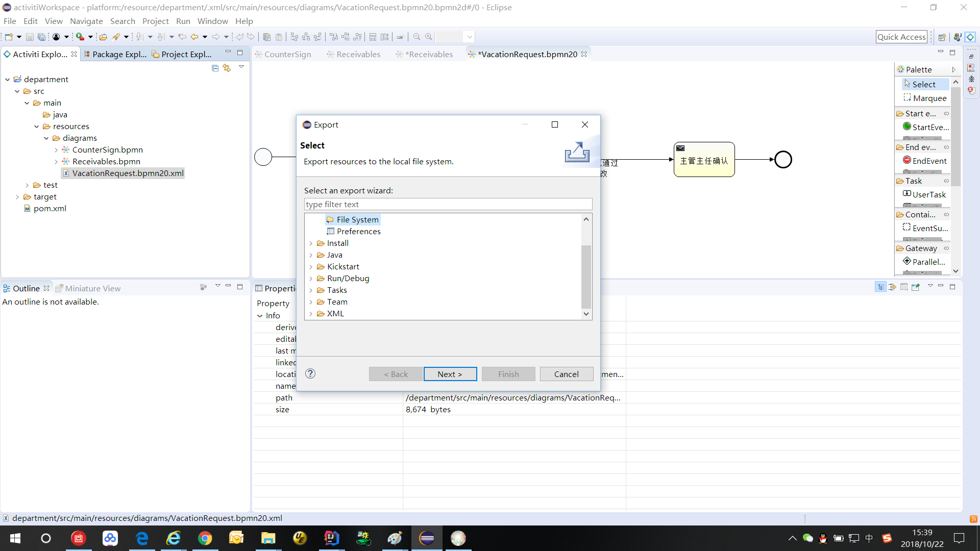This screenshot has width=980, height=551.
Task: Click the mail task node 主管主任确认
Action: click(704, 160)
